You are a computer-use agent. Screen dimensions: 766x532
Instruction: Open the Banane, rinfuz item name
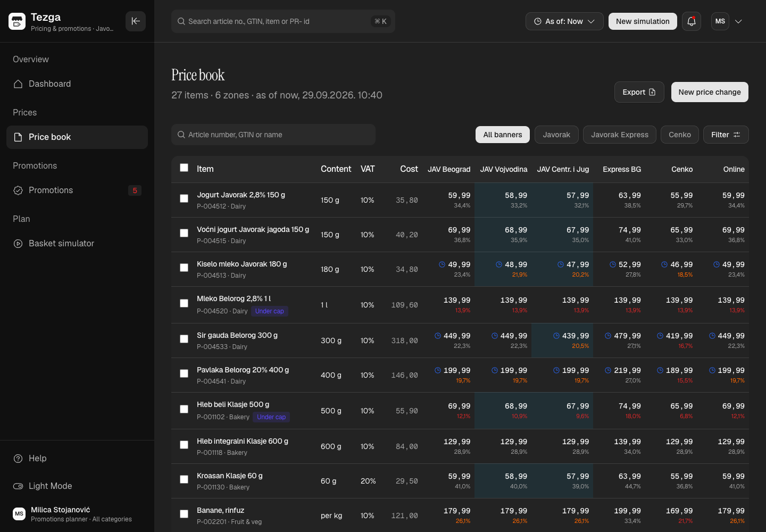click(221, 510)
